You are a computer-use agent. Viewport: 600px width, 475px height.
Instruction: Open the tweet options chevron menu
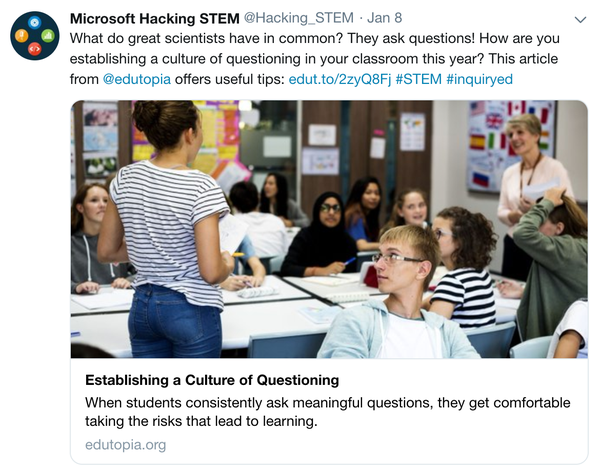pyautogui.click(x=580, y=21)
